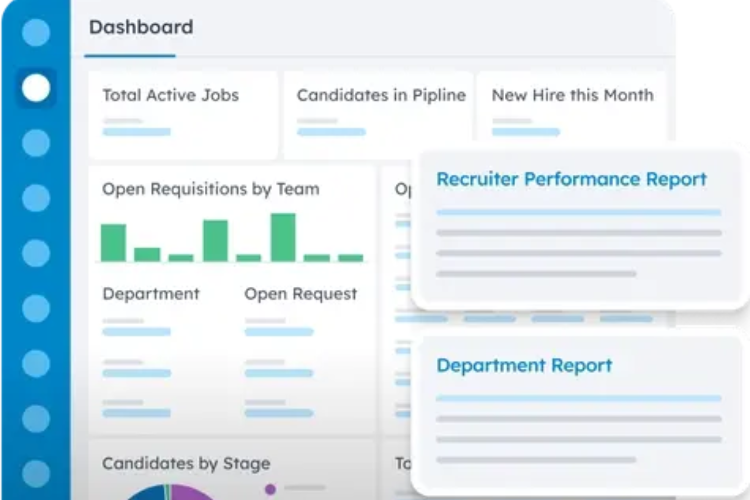Click the Open Request column header

300,294
